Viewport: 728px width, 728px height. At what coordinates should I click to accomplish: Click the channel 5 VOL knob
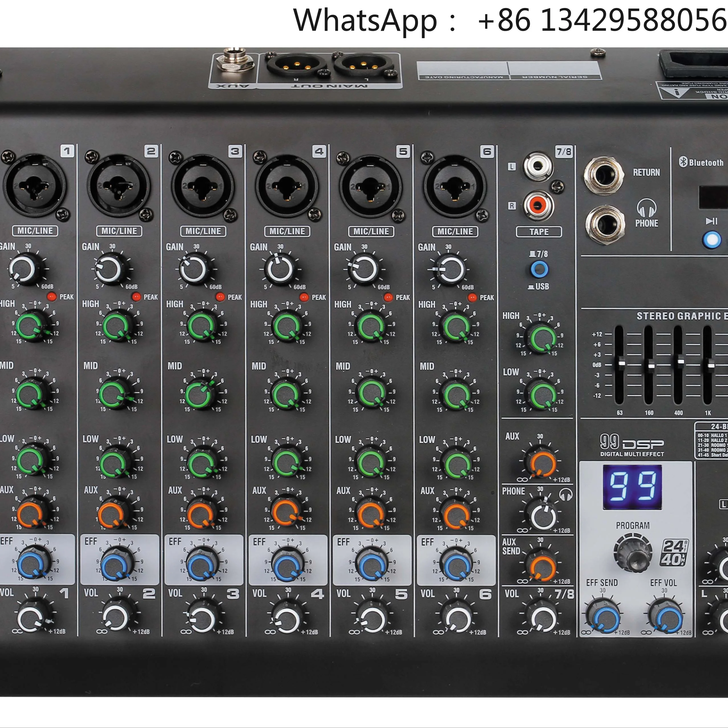click(x=372, y=617)
